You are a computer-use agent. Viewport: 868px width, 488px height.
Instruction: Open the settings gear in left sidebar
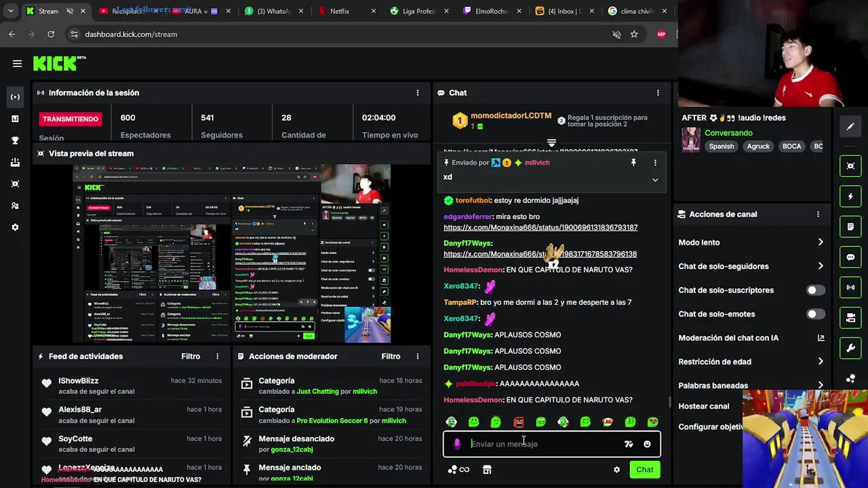coord(15,227)
